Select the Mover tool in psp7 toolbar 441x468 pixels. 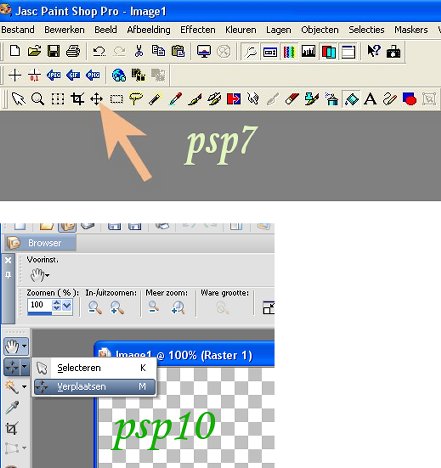(x=96, y=99)
